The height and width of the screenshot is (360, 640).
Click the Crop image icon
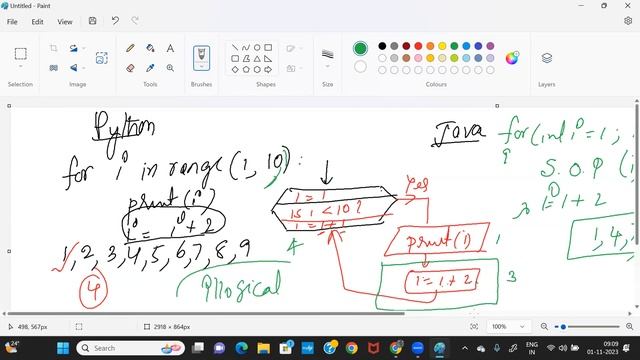click(53, 49)
